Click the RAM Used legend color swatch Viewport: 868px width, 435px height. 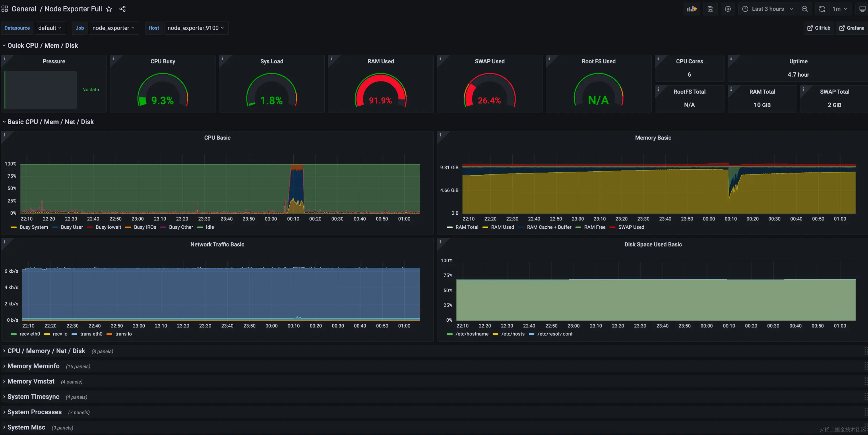(x=485, y=228)
